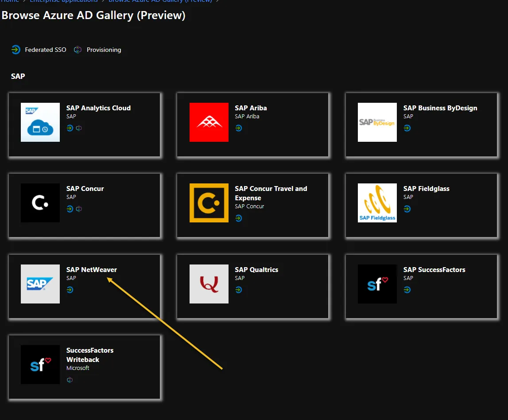
Task: Open the SAP Business ByDesign title
Action: pyautogui.click(x=440, y=108)
